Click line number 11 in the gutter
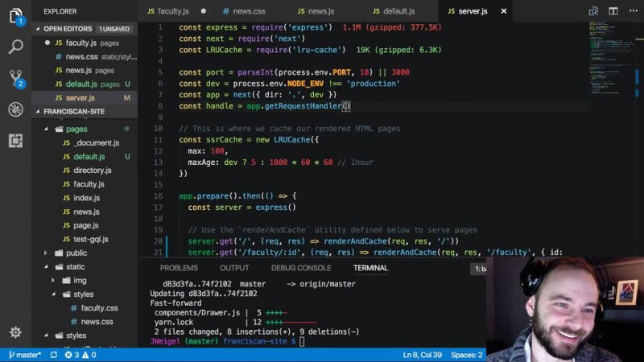This screenshot has width=644, height=362. 159,139
